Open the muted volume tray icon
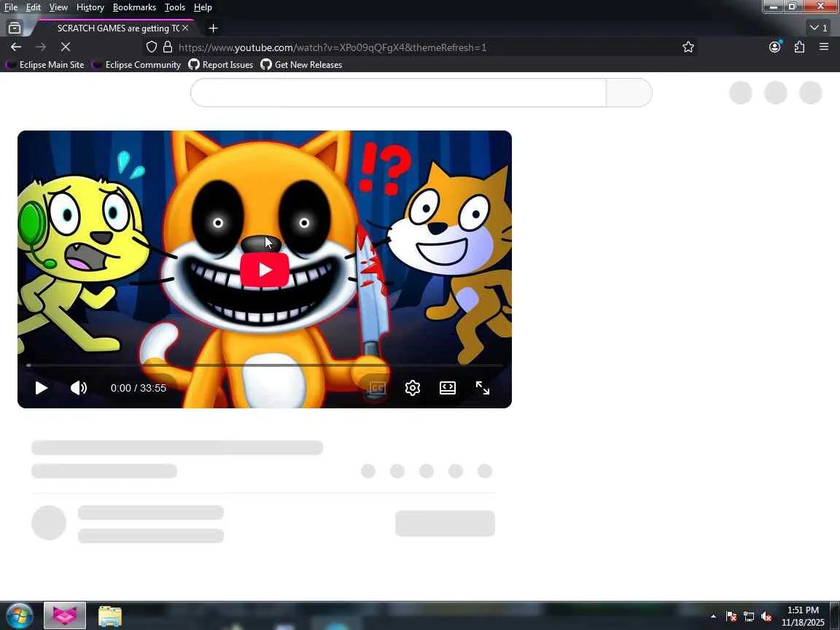The width and height of the screenshot is (840, 630). click(766, 617)
